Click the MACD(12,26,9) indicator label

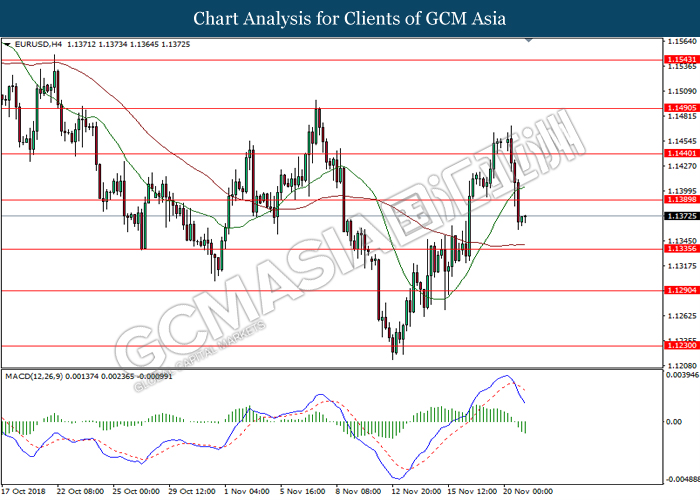click(x=34, y=376)
